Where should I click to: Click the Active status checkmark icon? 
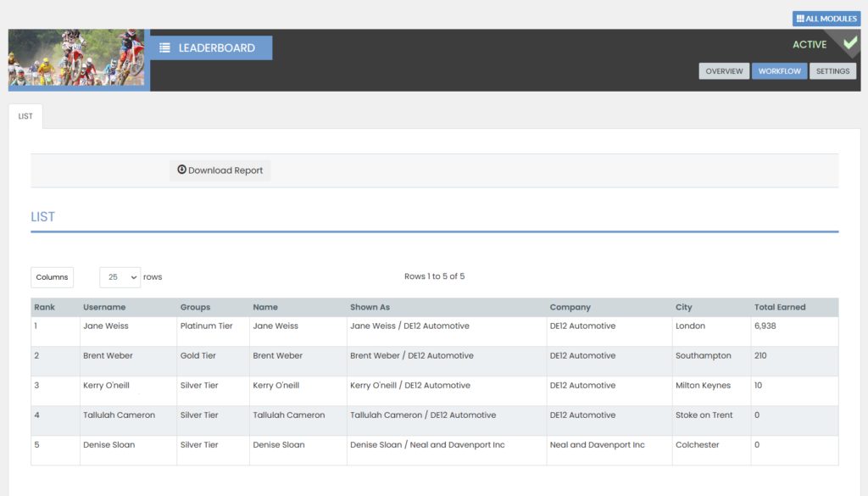[849, 43]
